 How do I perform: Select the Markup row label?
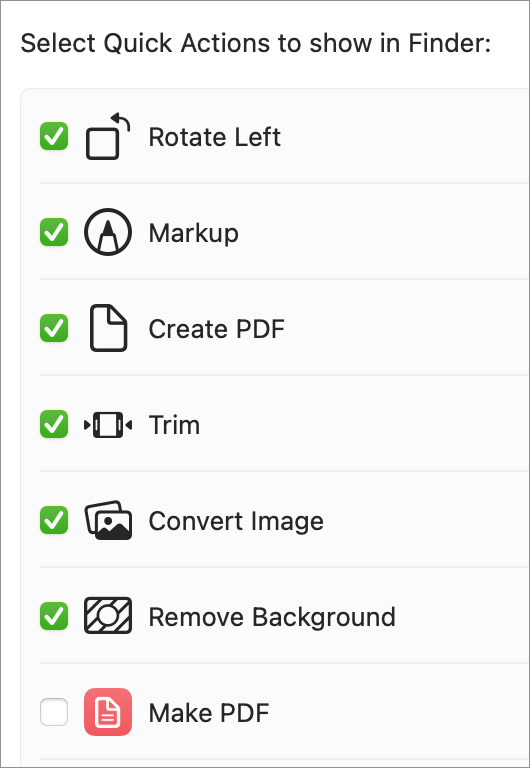(x=193, y=233)
